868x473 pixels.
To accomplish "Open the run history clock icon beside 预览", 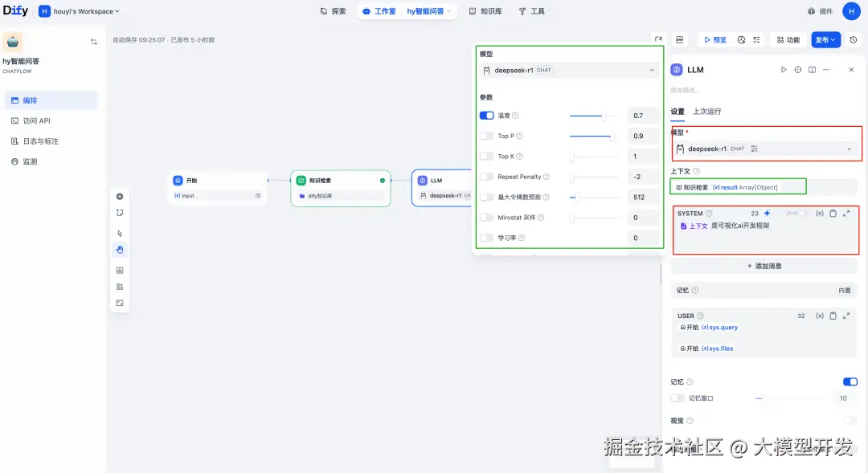I will pos(741,40).
